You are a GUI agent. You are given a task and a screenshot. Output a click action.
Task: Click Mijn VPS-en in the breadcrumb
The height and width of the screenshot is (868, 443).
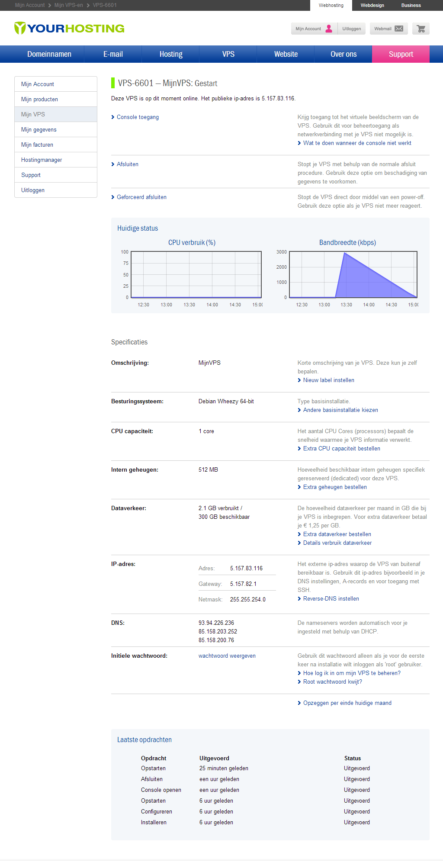click(68, 5)
